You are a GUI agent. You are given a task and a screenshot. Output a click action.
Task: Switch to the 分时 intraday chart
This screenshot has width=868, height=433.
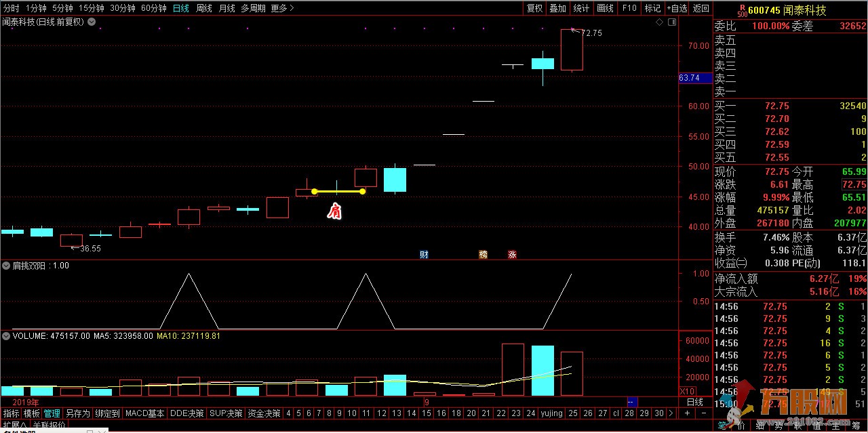click(x=12, y=8)
